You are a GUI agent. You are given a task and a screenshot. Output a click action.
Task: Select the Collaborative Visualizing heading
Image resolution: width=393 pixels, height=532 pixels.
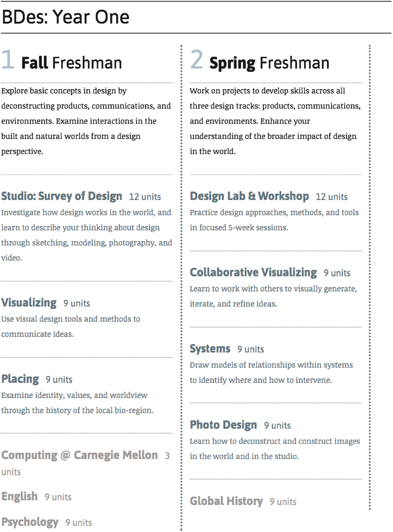[253, 273]
